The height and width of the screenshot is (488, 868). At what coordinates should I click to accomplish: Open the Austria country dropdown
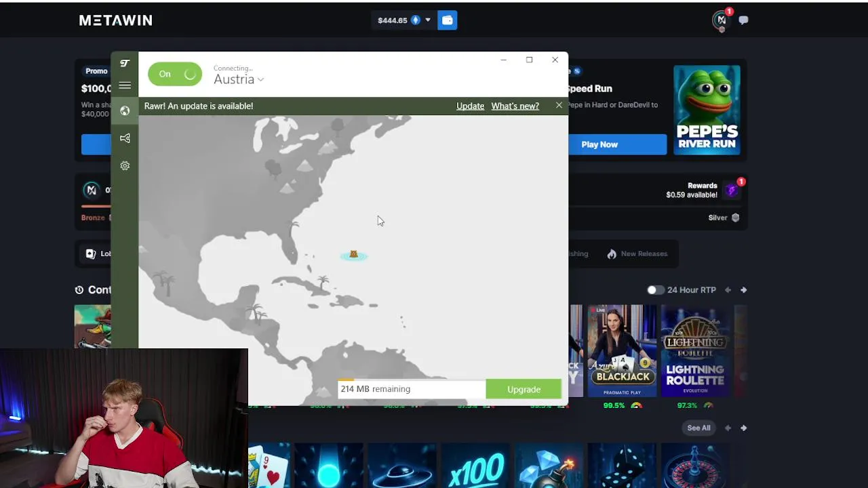coord(239,79)
